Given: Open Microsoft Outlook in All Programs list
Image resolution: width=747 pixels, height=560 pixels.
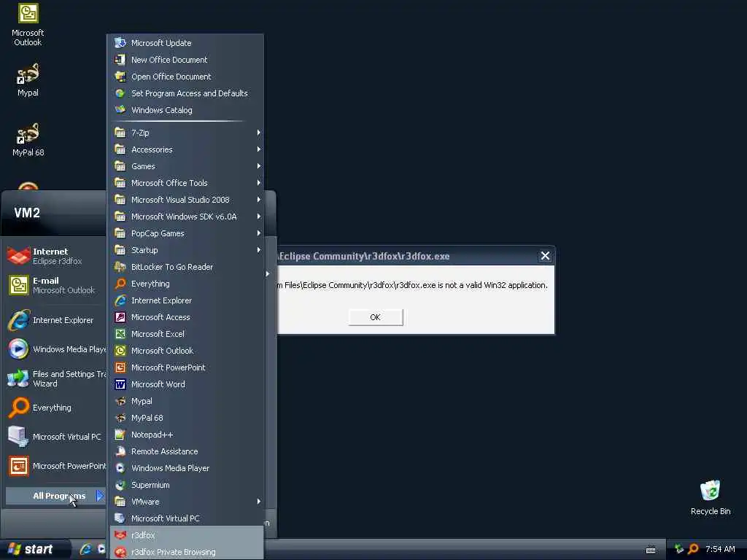Looking at the screenshot, I should pos(186,351).
